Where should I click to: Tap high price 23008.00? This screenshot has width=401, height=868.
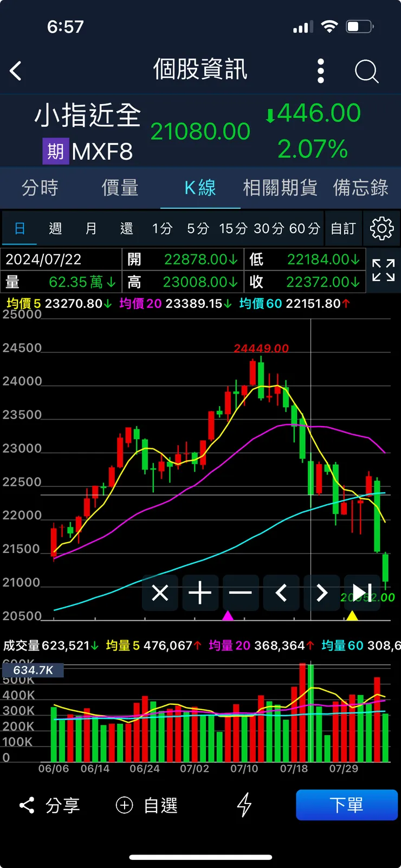(x=200, y=282)
